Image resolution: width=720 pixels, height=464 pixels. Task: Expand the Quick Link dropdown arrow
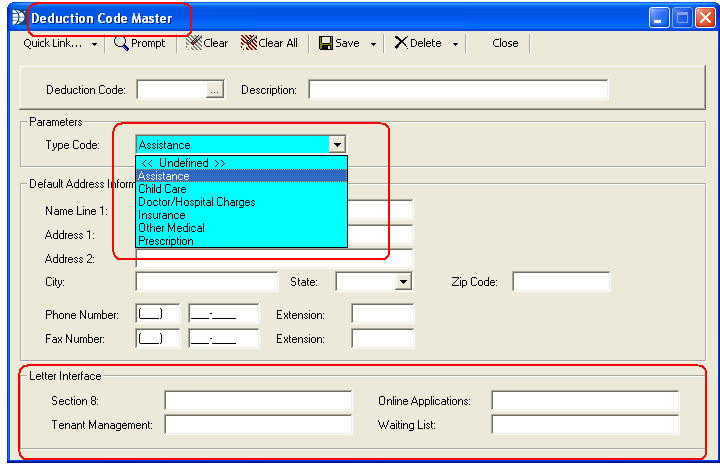(95, 44)
